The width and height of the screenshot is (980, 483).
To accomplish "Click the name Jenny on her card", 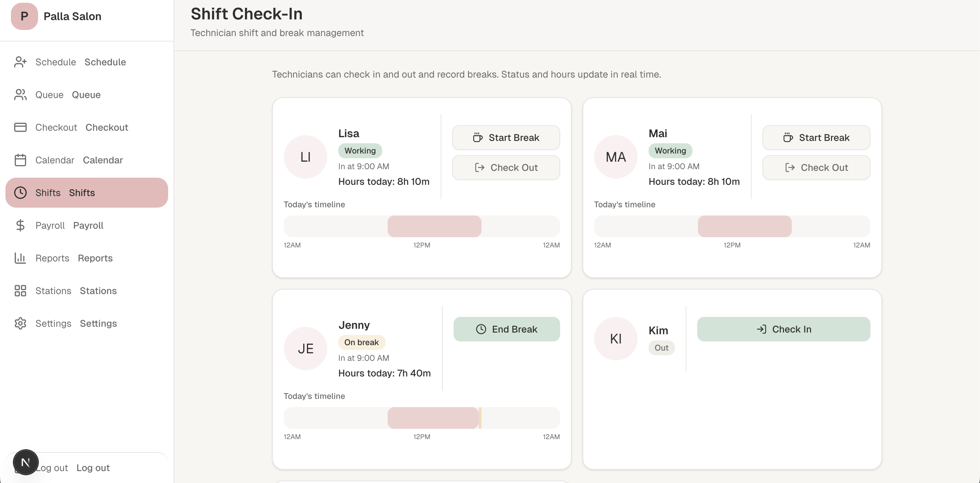I will pos(354,325).
